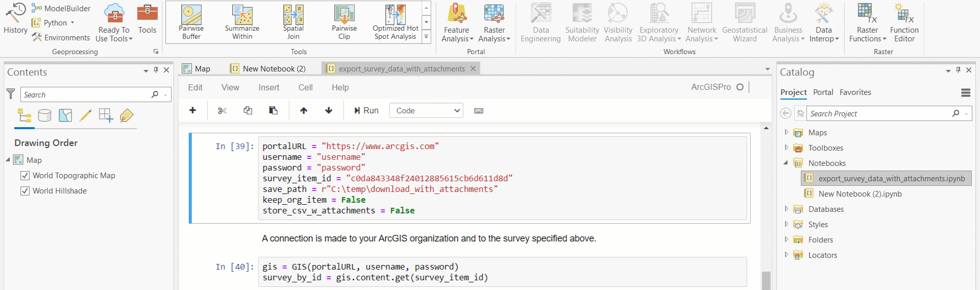Select the Summarize Within tool
Viewport: 980px width, 290px height.
click(242, 22)
